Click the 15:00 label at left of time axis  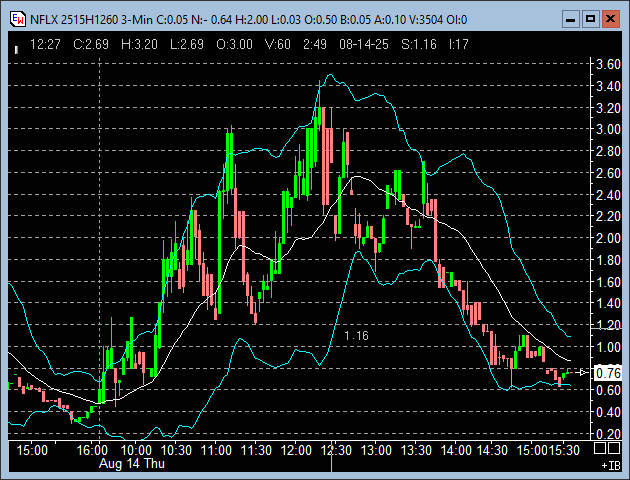point(32,450)
